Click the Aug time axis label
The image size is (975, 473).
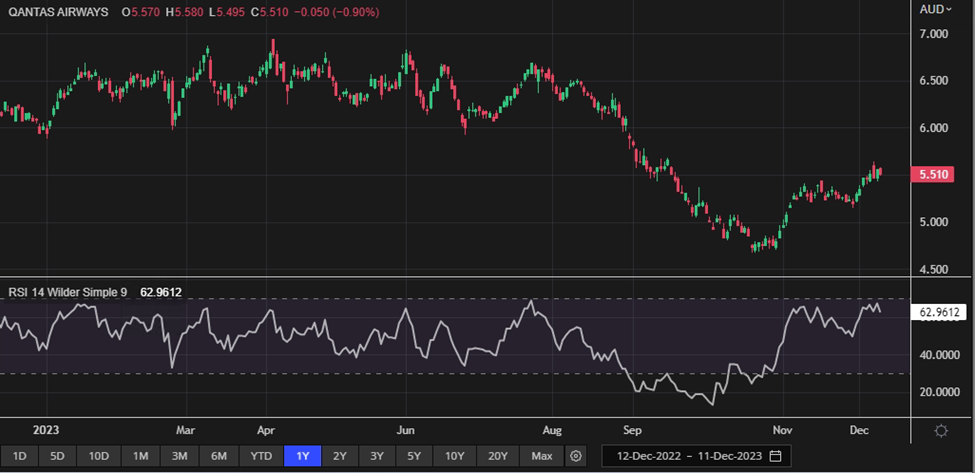[x=552, y=430]
